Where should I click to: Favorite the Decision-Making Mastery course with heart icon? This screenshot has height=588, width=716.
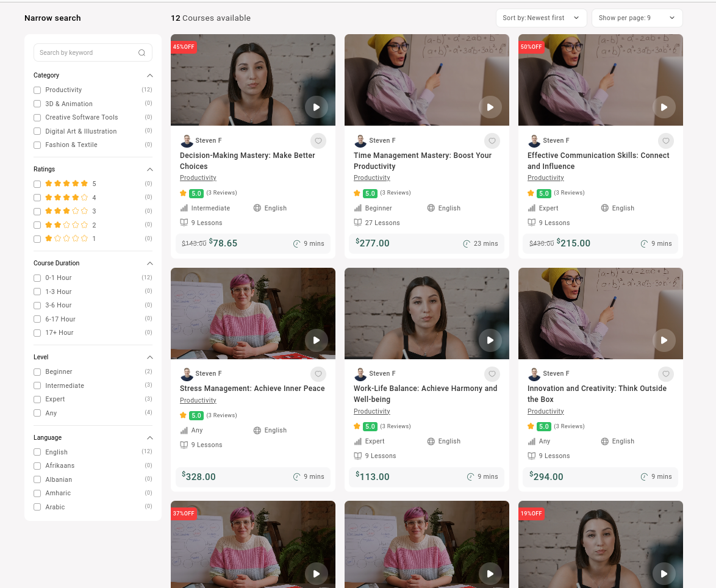[318, 141]
